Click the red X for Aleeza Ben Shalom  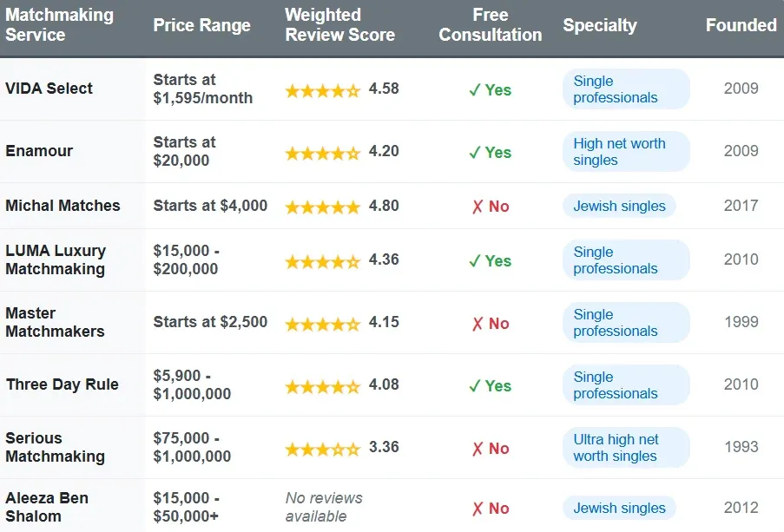click(x=478, y=509)
